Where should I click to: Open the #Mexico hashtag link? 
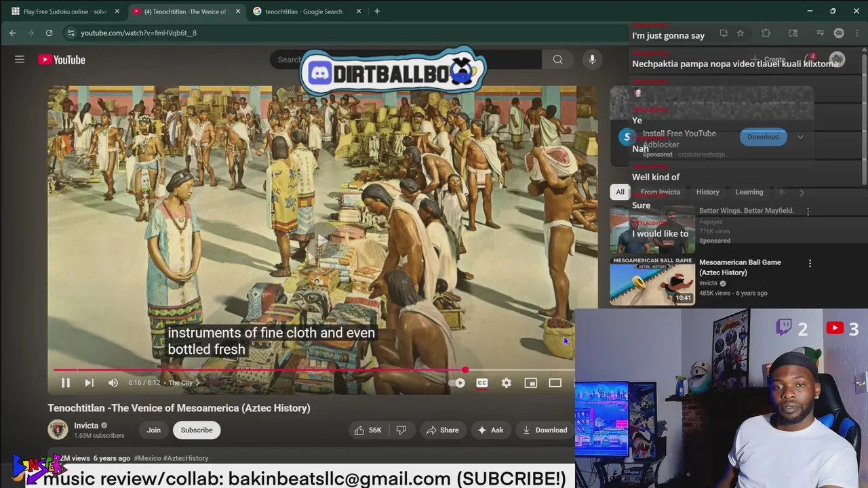pos(147,458)
